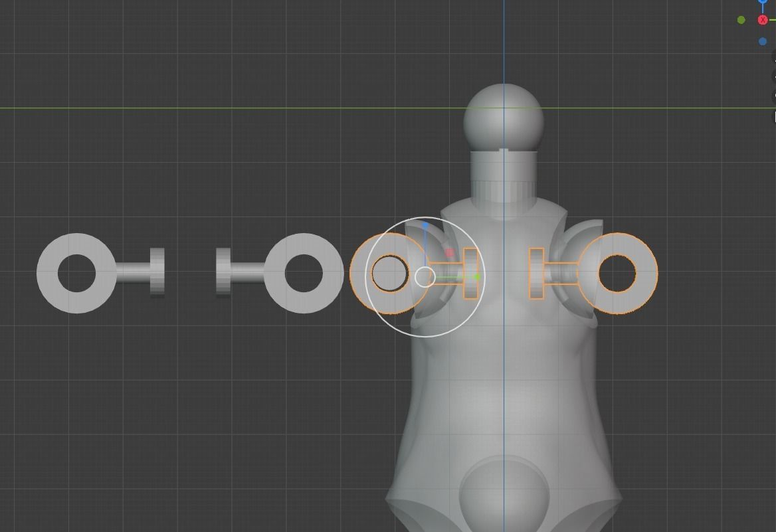Click the large white rotation gizmo ring
The width and height of the screenshot is (776, 532).
425,277
